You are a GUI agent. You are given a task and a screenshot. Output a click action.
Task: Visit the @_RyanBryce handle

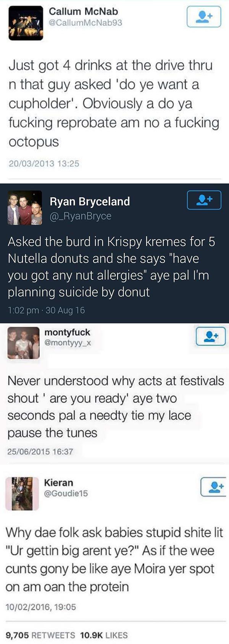click(81, 216)
